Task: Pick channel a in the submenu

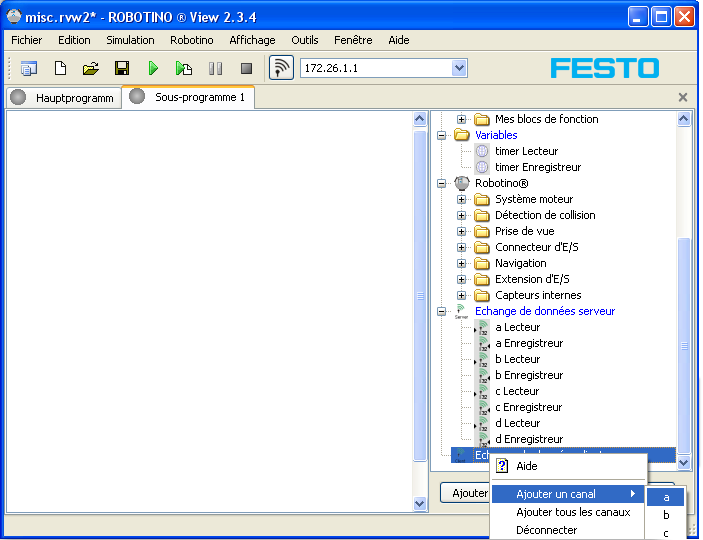Action: coord(666,497)
